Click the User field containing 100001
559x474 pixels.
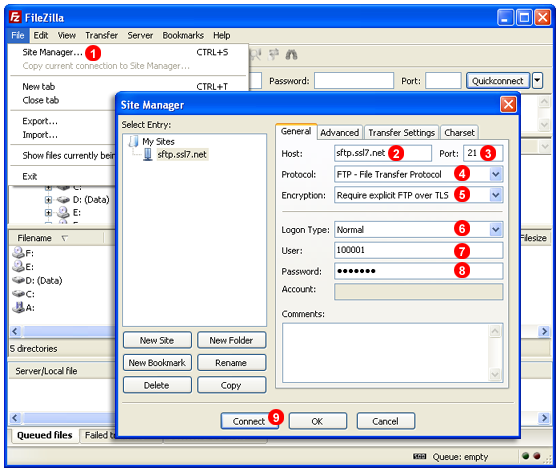pyautogui.click(x=419, y=250)
